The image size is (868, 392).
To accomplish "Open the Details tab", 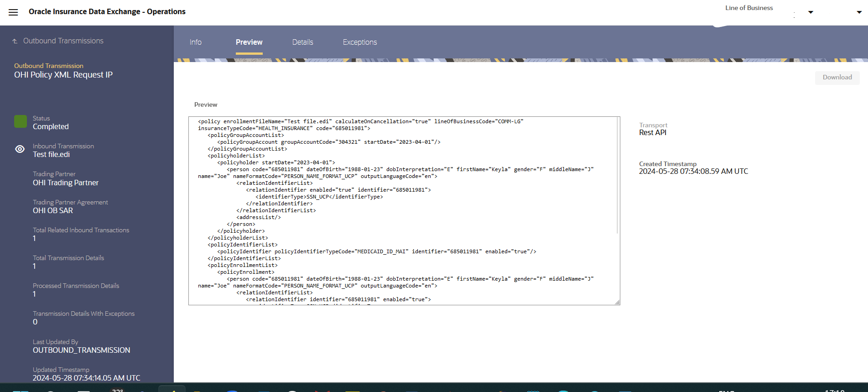I will pos(303,42).
